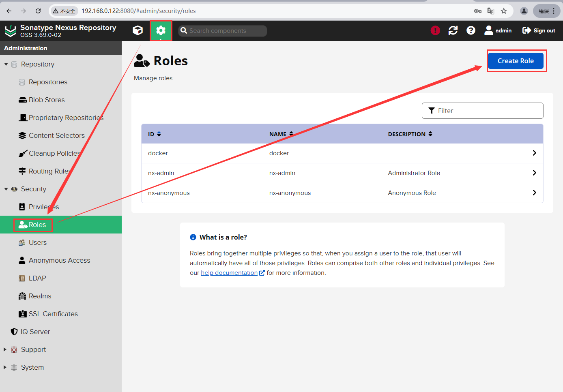
Task: Open LDAP in the sidebar
Action: click(37, 278)
